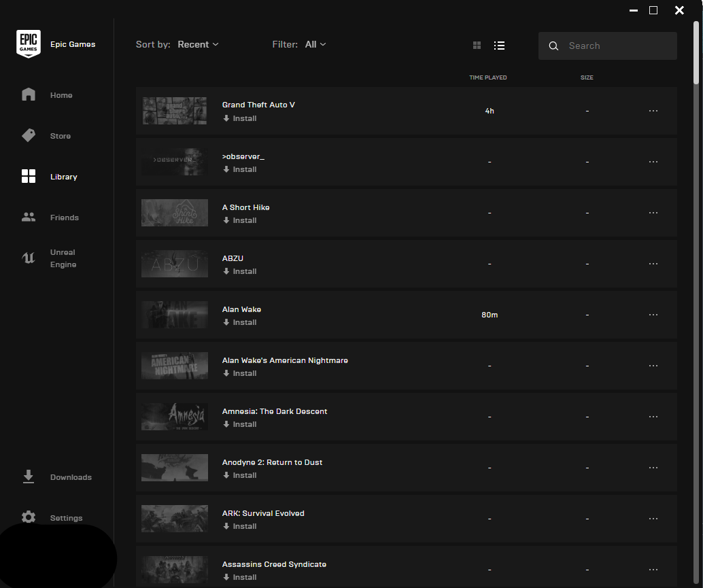This screenshot has width=703, height=588.
Task: Click the Epic Games logo icon
Action: [29, 44]
